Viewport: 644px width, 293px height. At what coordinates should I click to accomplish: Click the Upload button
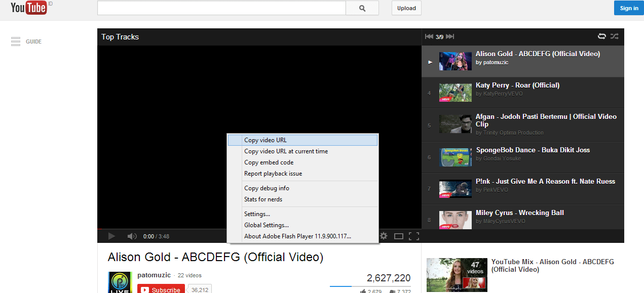pos(406,8)
